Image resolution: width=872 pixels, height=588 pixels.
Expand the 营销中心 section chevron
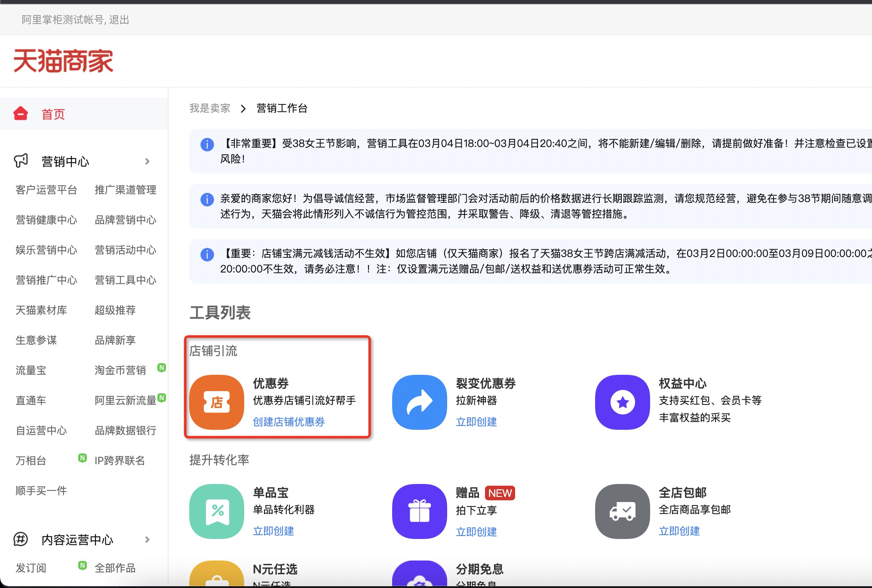click(147, 161)
